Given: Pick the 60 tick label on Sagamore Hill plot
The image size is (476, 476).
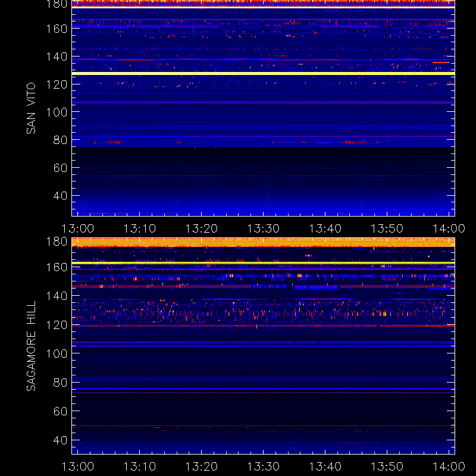Looking at the screenshot, I should (61, 411).
